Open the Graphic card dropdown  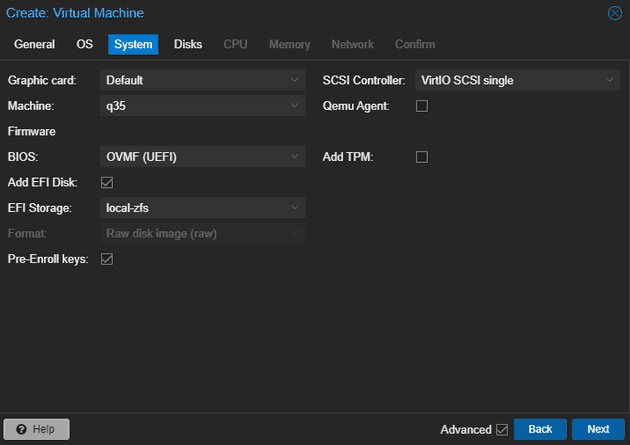tap(202, 80)
